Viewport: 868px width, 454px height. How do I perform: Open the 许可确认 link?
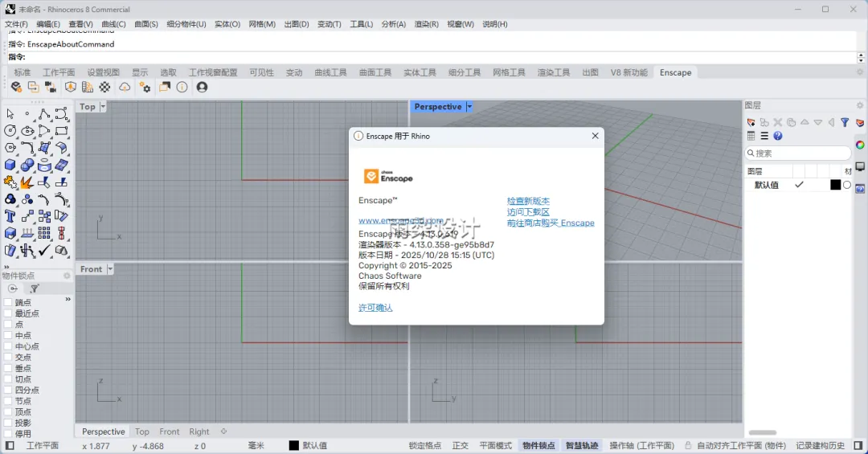(x=375, y=308)
